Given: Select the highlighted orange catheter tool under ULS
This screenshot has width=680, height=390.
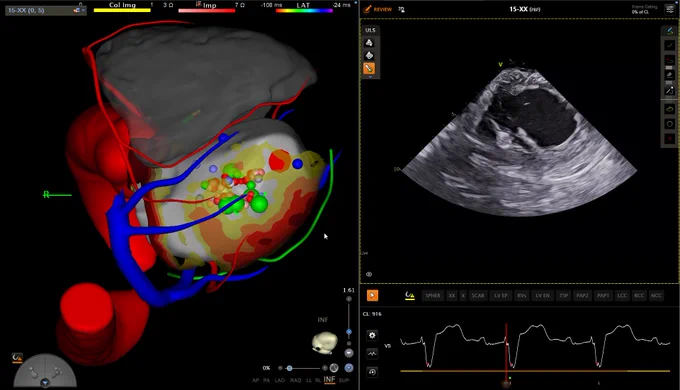Looking at the screenshot, I should click(x=369, y=68).
